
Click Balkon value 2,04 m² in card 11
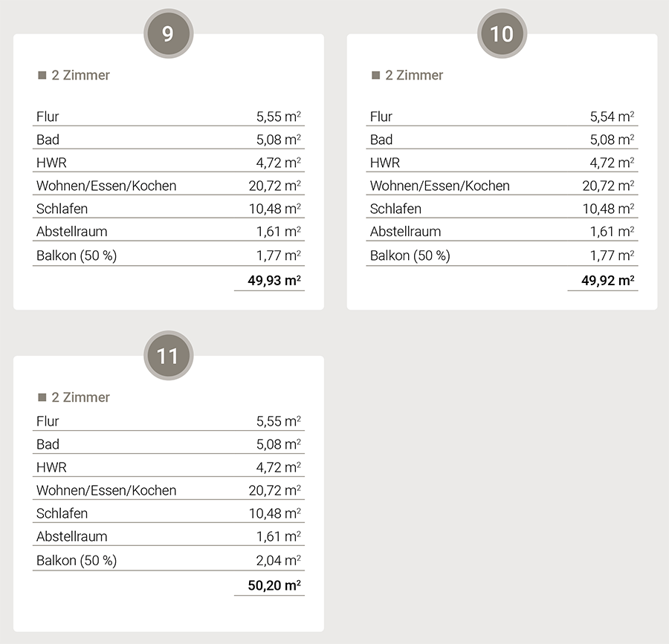(278, 560)
